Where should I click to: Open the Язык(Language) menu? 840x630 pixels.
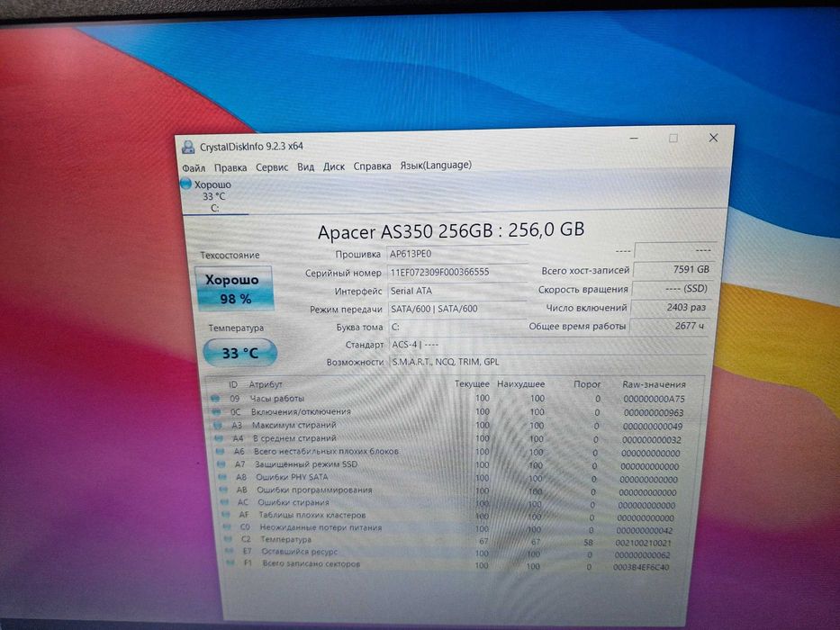(436, 165)
